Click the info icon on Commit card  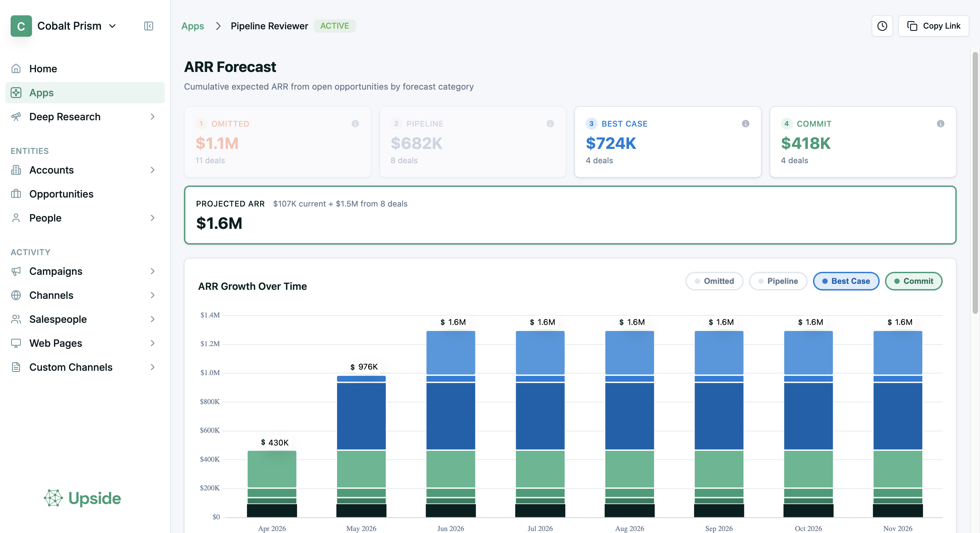(941, 124)
